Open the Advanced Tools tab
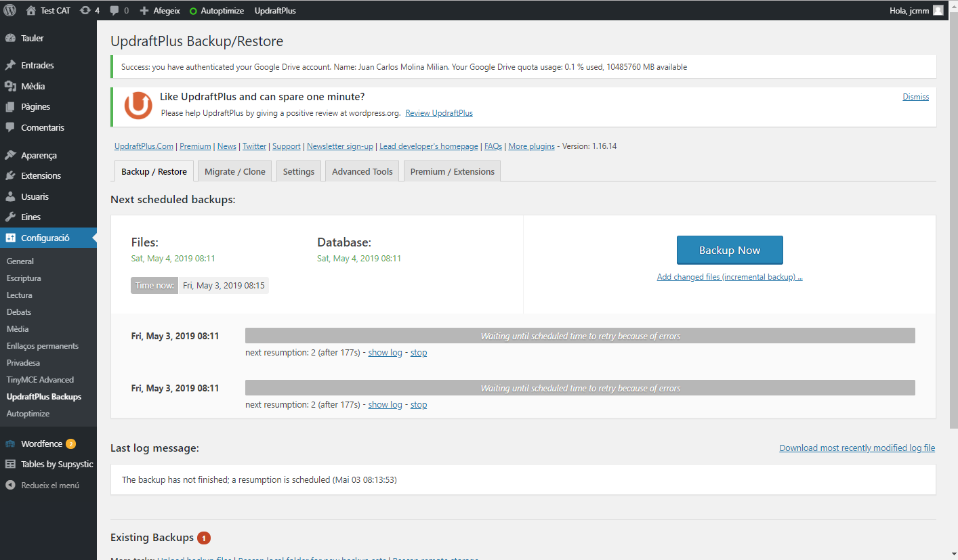This screenshot has height=560, width=958. pyautogui.click(x=362, y=171)
